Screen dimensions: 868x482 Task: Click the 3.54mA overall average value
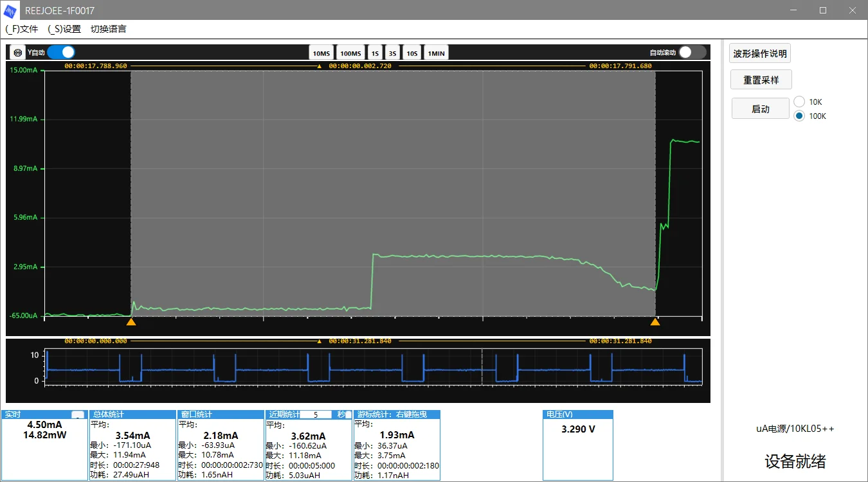[132, 436]
